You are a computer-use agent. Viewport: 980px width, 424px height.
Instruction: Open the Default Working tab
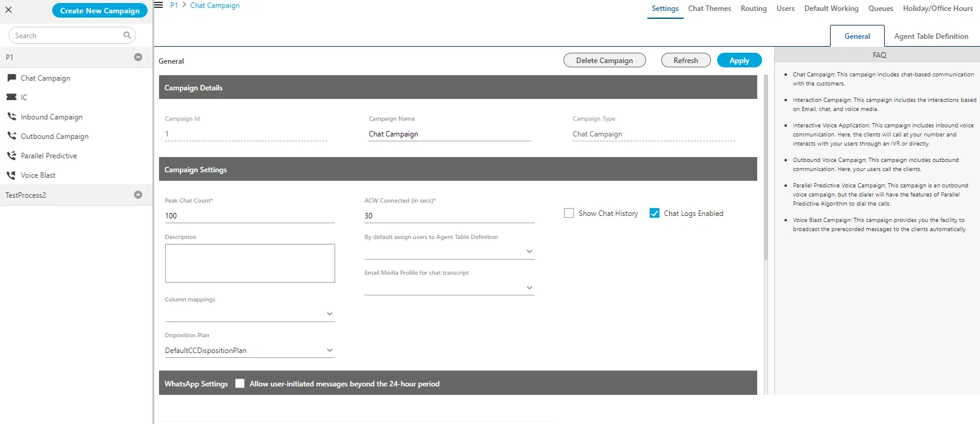[x=831, y=8]
